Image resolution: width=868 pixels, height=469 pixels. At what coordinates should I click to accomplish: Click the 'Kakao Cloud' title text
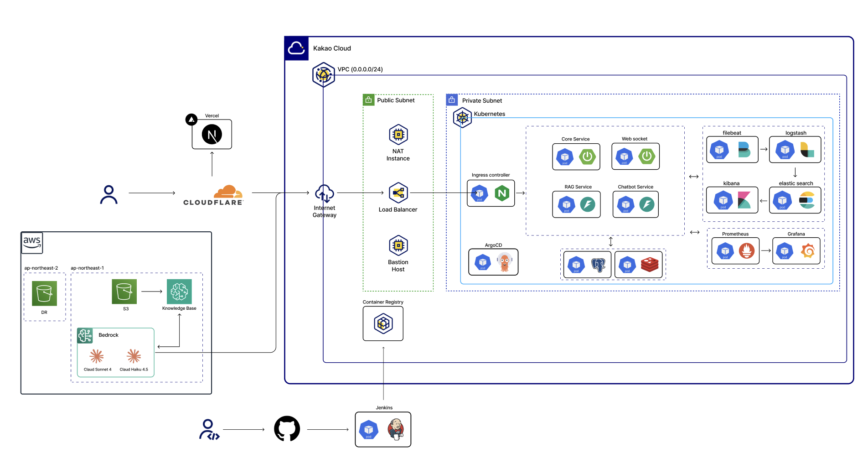tap(332, 48)
